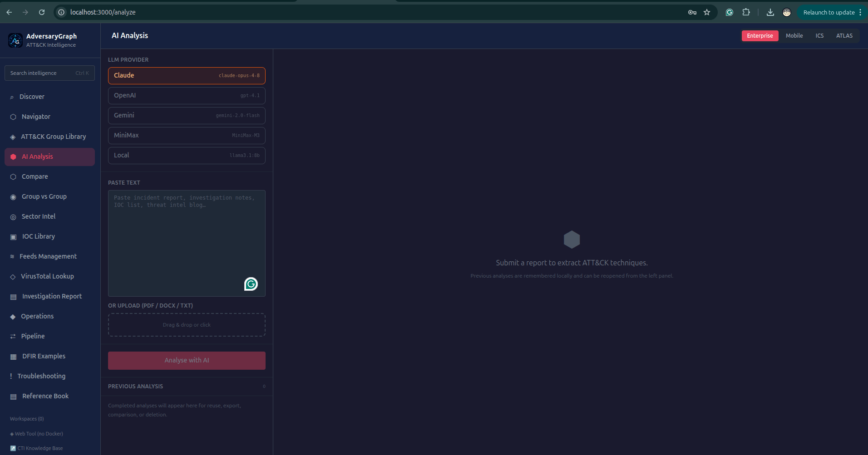Open the browser extensions puzzle icon
The height and width of the screenshot is (455, 868).
pos(746,12)
